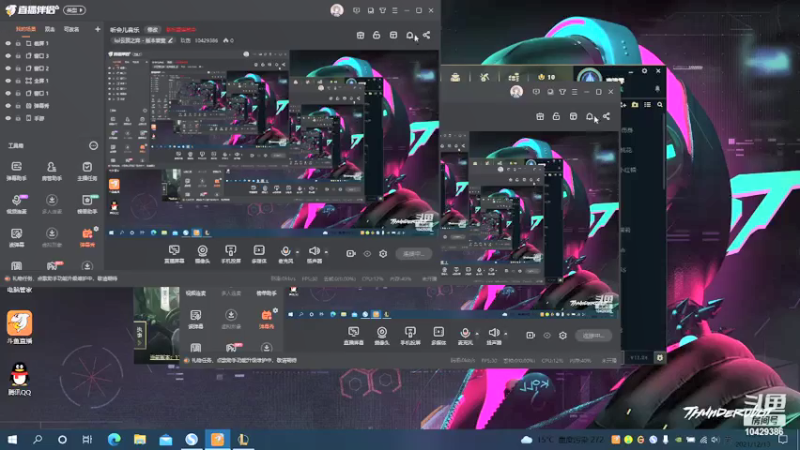Open 斗鱼直播 desktop shortcut

(x=19, y=327)
